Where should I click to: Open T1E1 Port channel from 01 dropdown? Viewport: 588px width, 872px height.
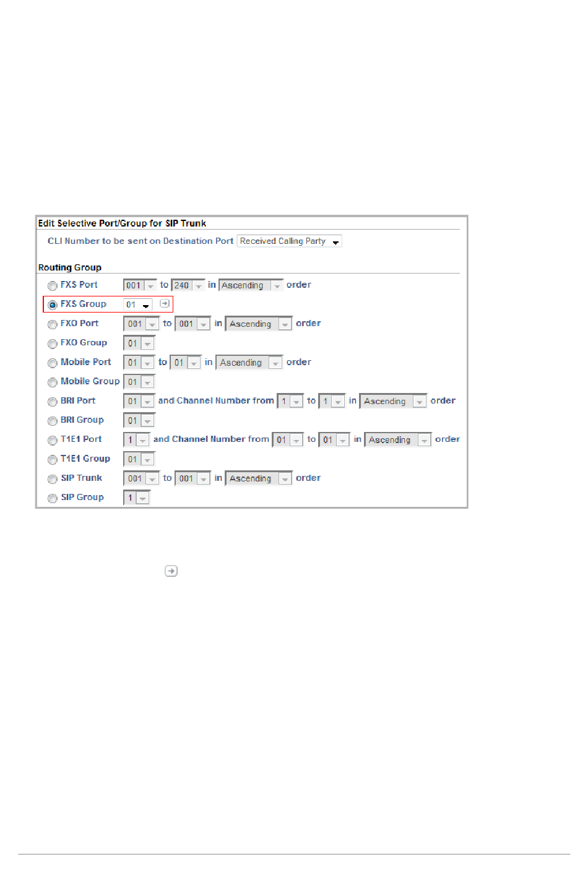point(288,439)
